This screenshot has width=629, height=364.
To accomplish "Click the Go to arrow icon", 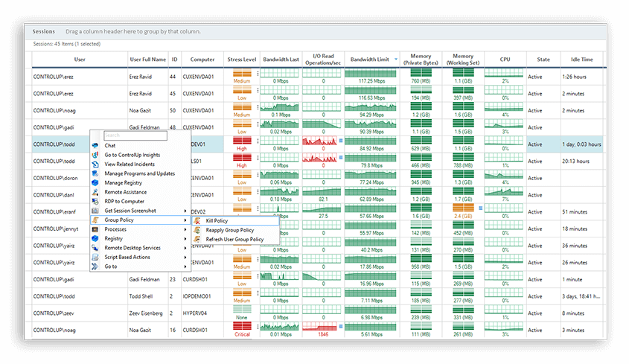I will tap(95, 266).
